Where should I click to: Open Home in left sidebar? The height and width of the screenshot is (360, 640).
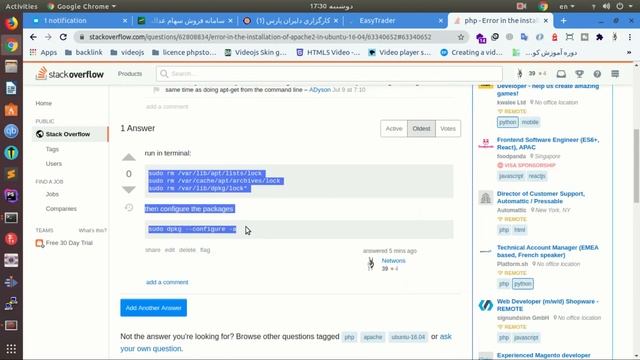click(x=44, y=103)
